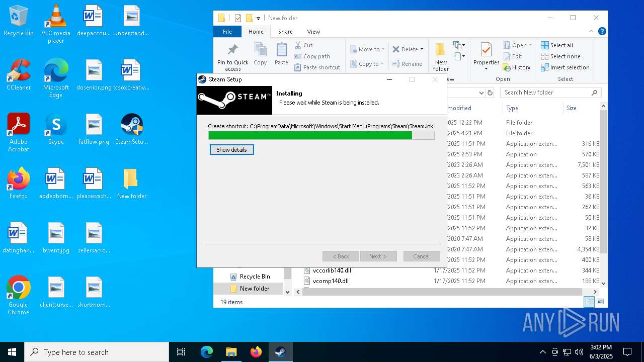644x362 pixels.
Task: Open CCleaner desktop shortcut
Action: [x=19, y=74]
